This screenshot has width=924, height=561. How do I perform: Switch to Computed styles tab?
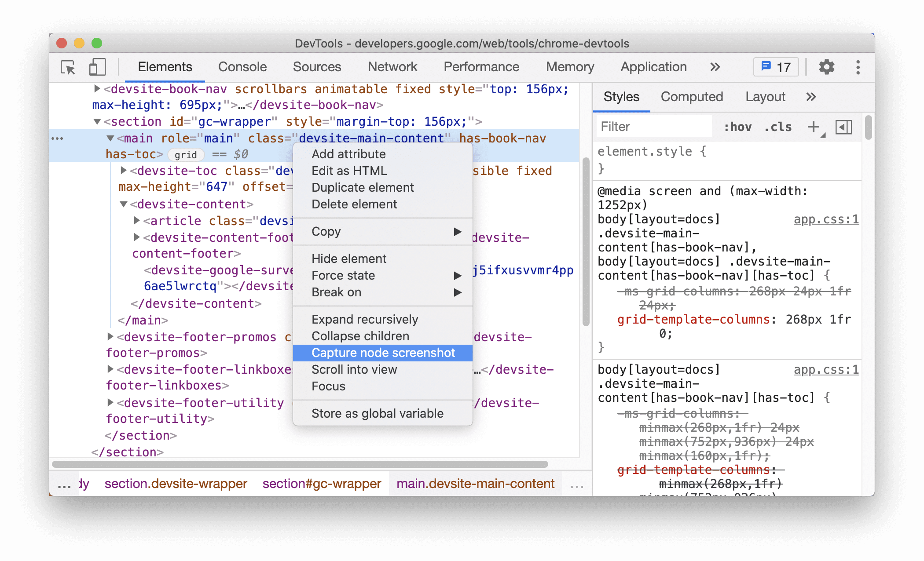click(x=692, y=97)
